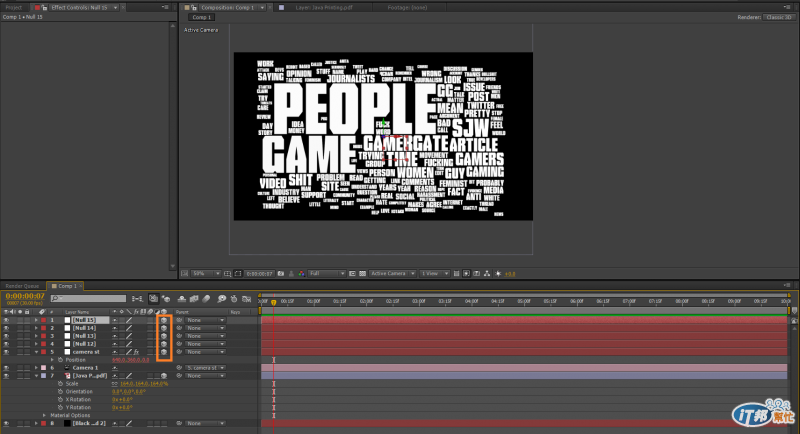
Task: Toggle the 3D layer cube for Null 13
Action: [x=164, y=336]
